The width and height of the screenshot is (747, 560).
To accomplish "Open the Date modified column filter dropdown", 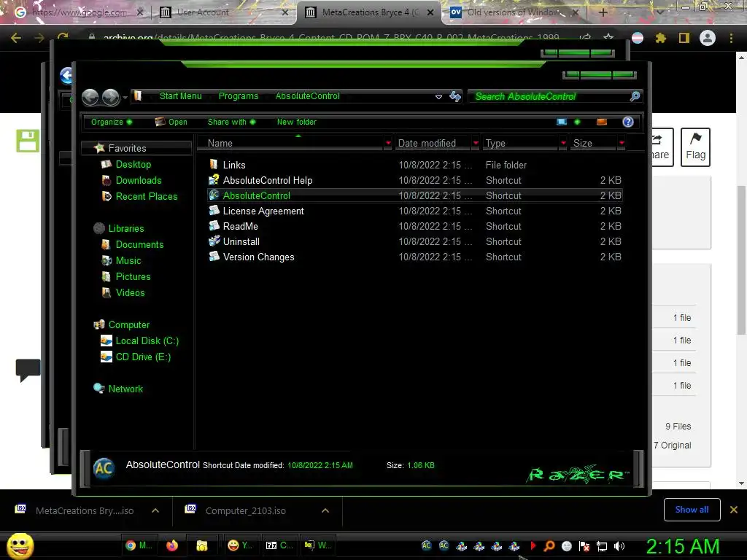I will (476, 144).
